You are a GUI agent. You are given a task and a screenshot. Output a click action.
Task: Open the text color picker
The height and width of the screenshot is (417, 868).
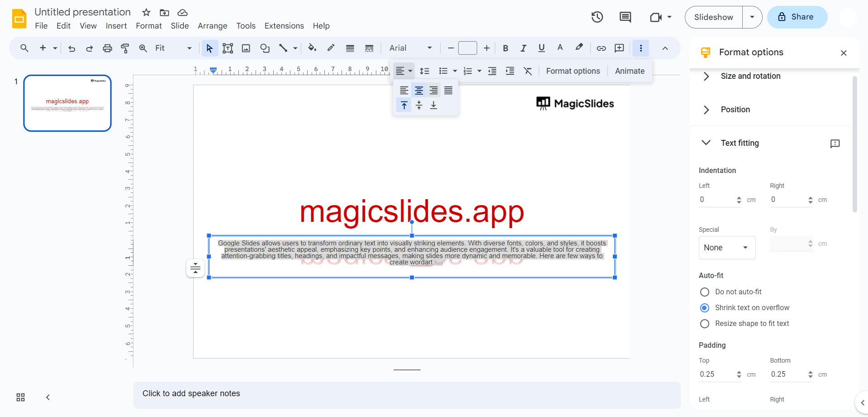pos(560,48)
